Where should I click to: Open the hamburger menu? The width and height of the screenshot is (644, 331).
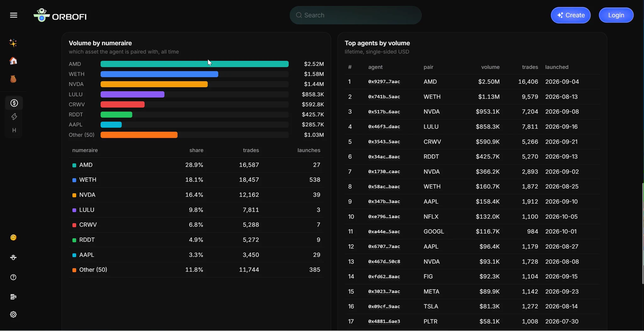(14, 15)
